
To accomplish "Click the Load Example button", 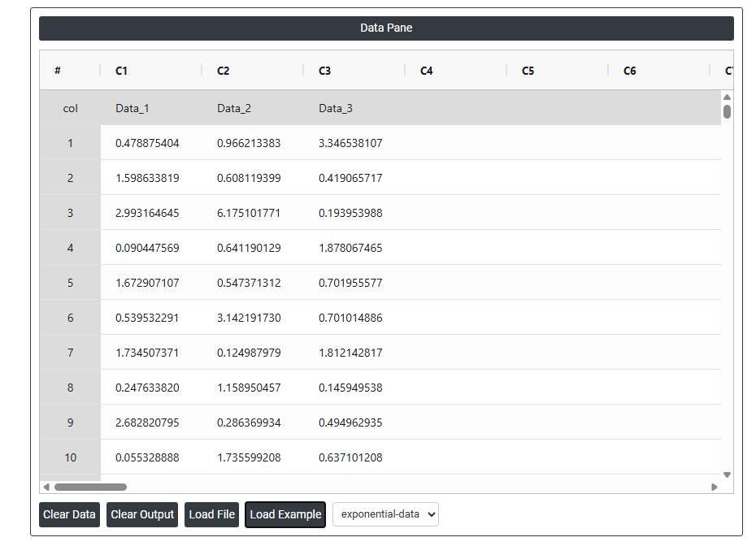I will (285, 514).
